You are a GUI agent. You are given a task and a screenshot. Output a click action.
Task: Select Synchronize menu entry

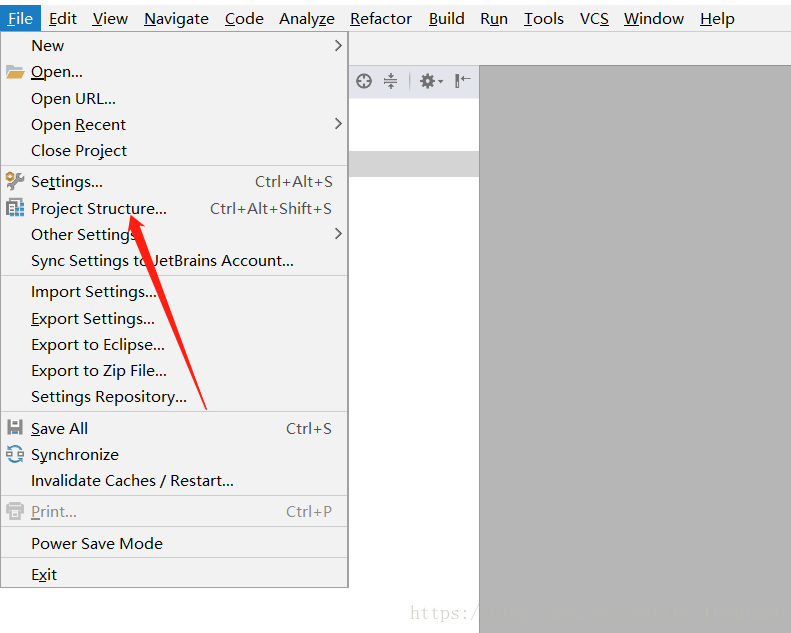(174, 454)
